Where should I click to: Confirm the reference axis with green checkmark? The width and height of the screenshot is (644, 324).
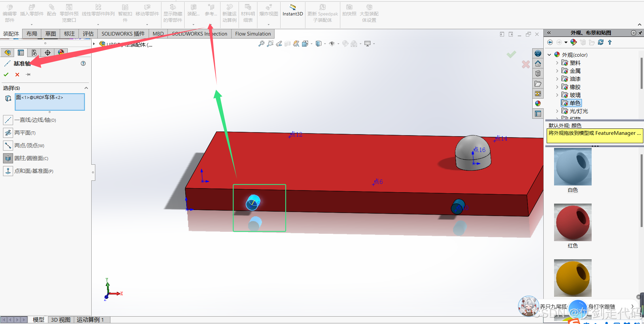pos(6,74)
